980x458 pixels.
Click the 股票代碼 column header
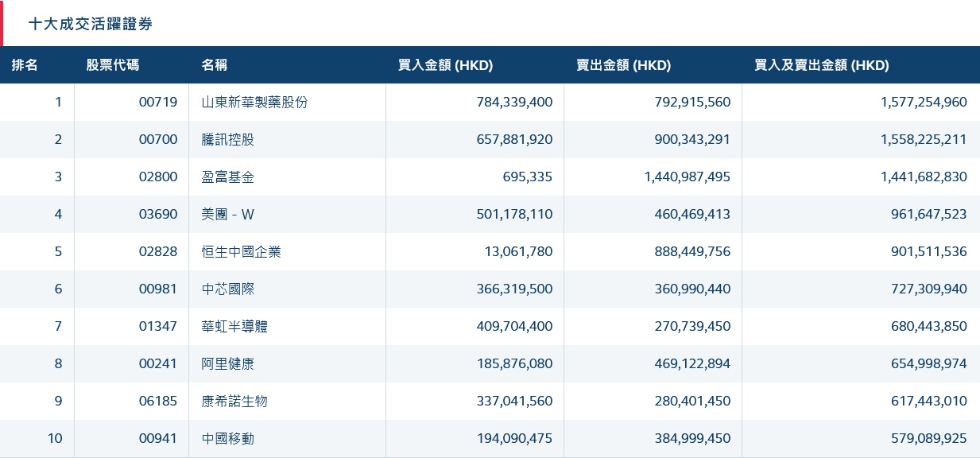pyautogui.click(x=112, y=65)
